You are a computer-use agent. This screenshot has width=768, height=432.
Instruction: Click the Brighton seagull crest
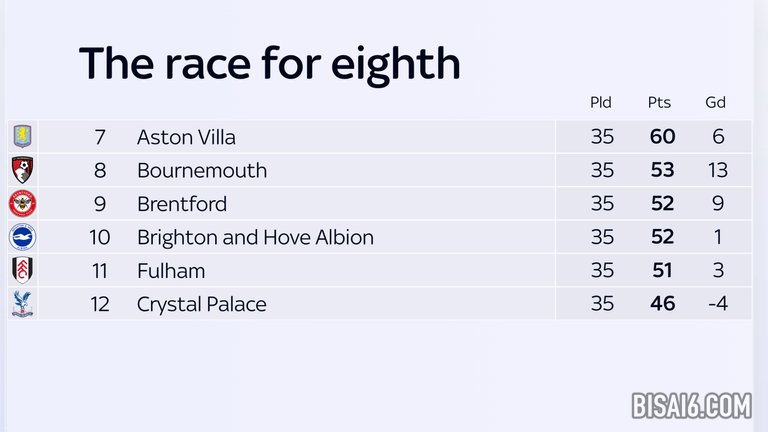pos(23,237)
